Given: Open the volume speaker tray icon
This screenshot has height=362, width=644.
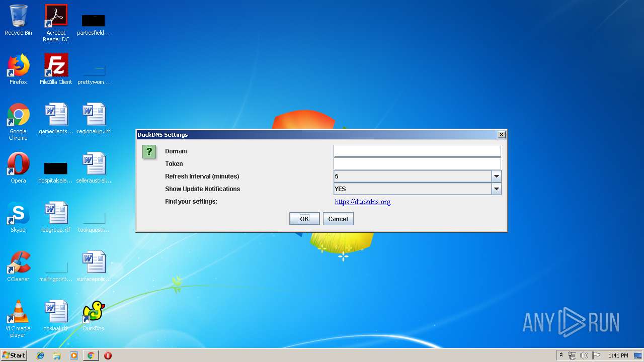Looking at the screenshot, I should pyautogui.click(x=584, y=355).
